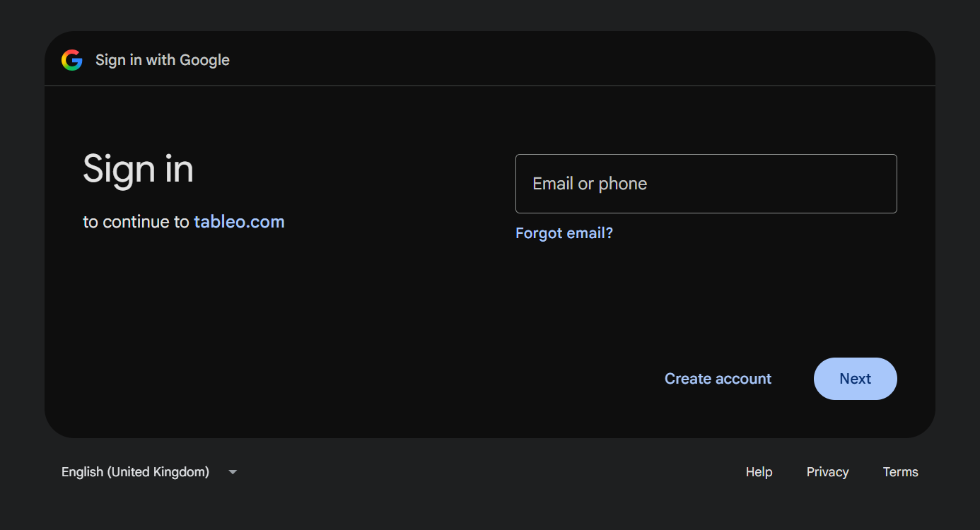Viewport: 980px width, 530px height.
Task: Click the large Sign in heading
Action: pos(138,170)
